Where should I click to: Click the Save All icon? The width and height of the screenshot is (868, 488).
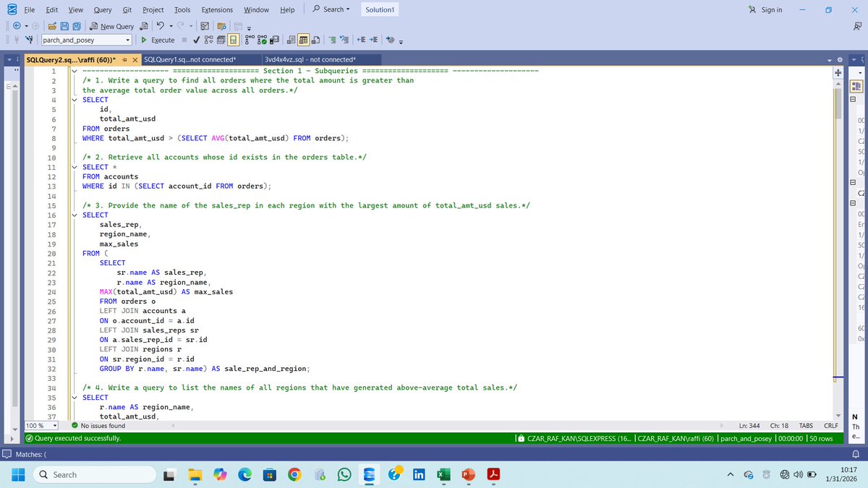[77, 26]
